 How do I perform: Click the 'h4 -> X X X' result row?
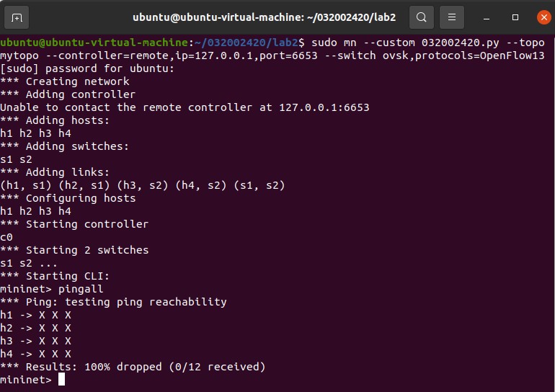pos(35,354)
